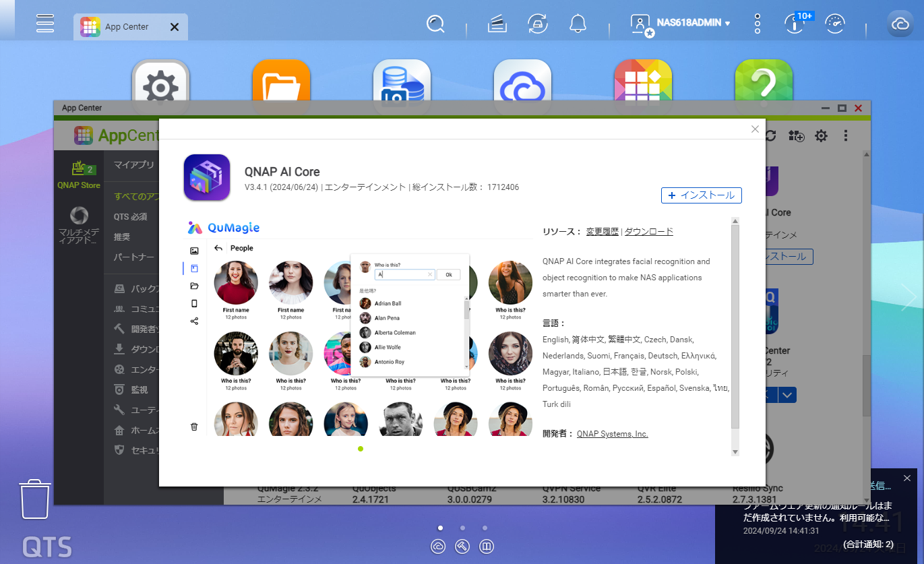Open the QTS main menu hamburger icon
Screen dimensions: 924x564
[45, 24]
